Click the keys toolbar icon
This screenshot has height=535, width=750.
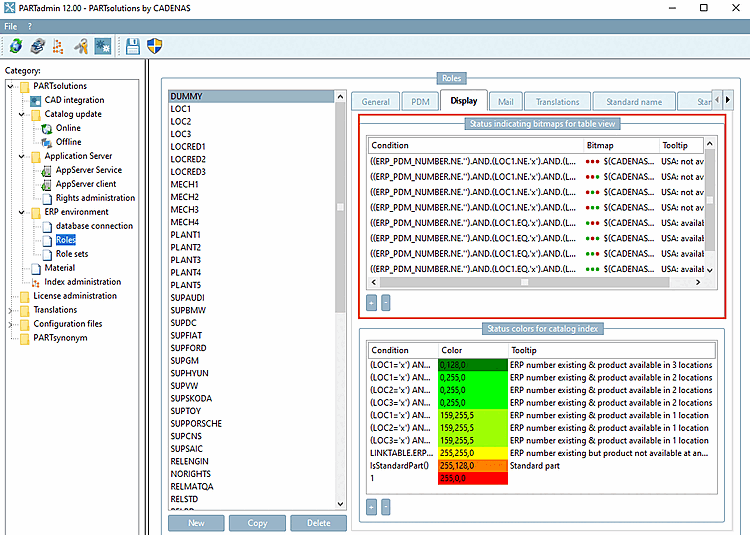click(81, 46)
